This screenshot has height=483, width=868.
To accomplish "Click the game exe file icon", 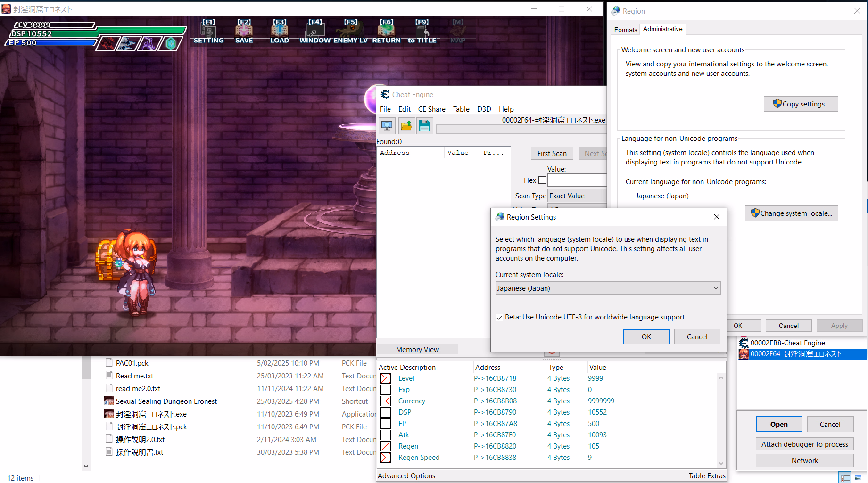I will coord(109,414).
